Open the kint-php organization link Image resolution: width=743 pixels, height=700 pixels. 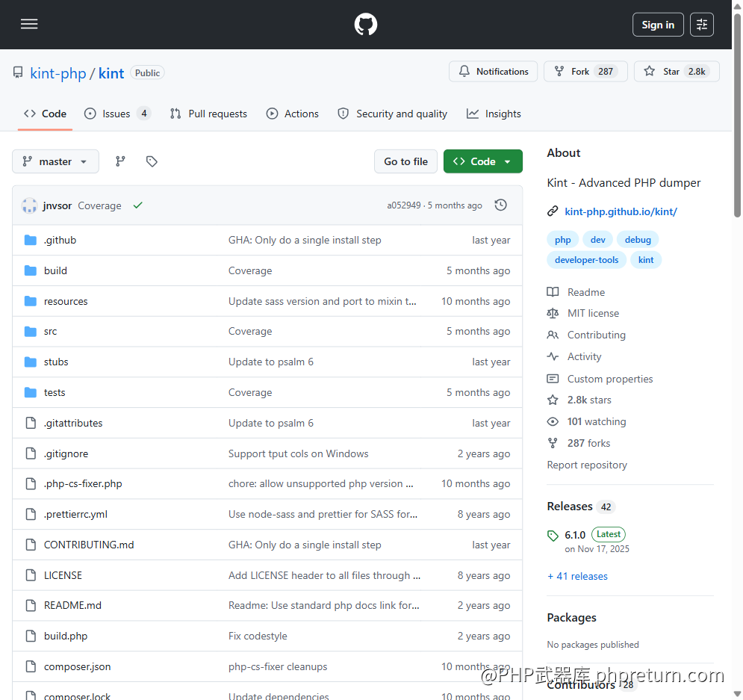(x=57, y=73)
